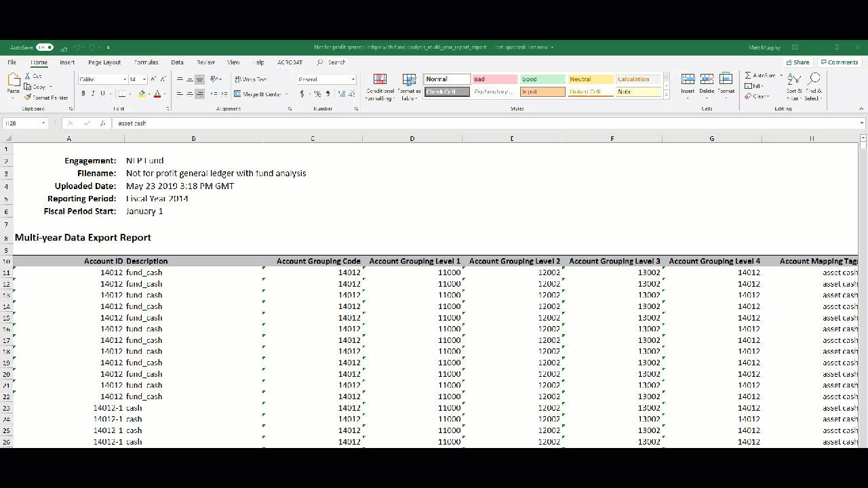
Task: Click the text orientation icon
Action: 214,79
